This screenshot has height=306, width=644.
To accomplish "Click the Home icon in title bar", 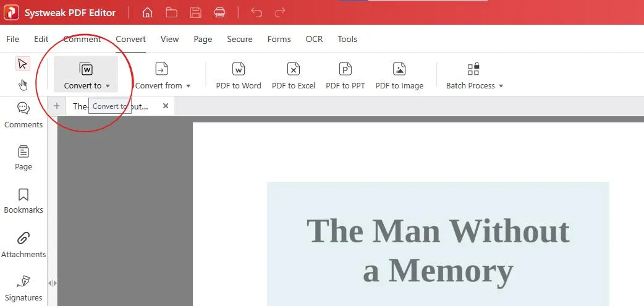I will point(147,12).
